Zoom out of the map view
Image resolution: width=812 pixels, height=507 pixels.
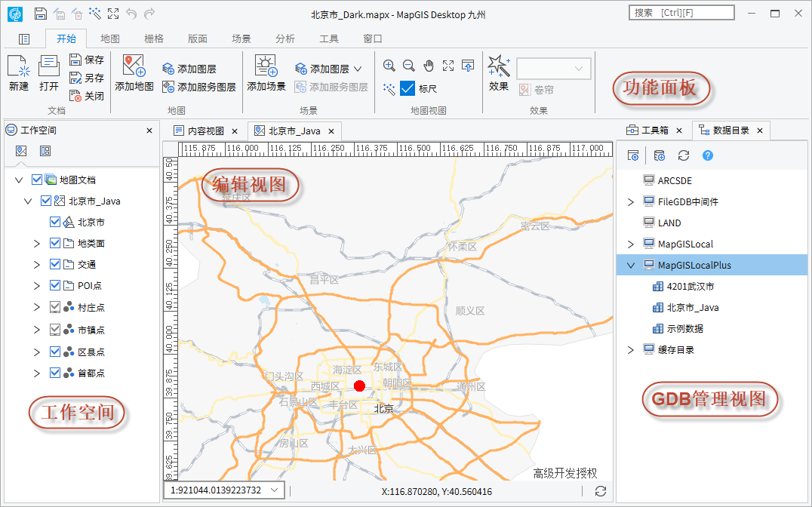click(408, 66)
